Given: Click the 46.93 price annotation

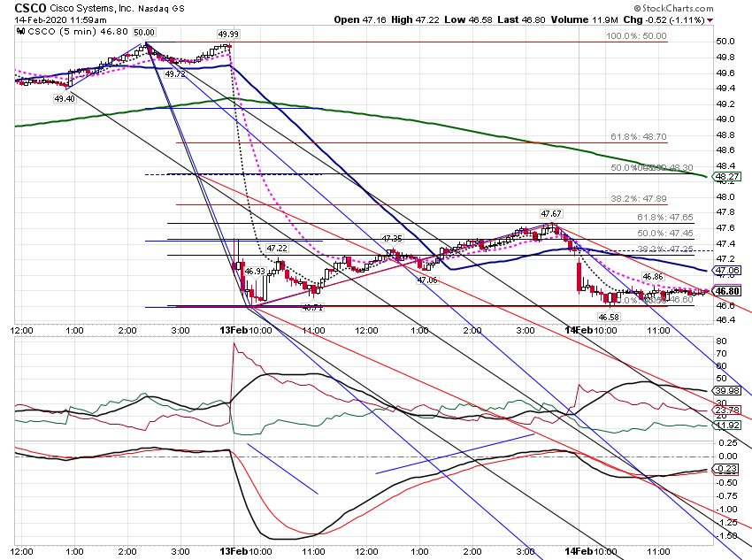Looking at the screenshot, I should (x=255, y=272).
